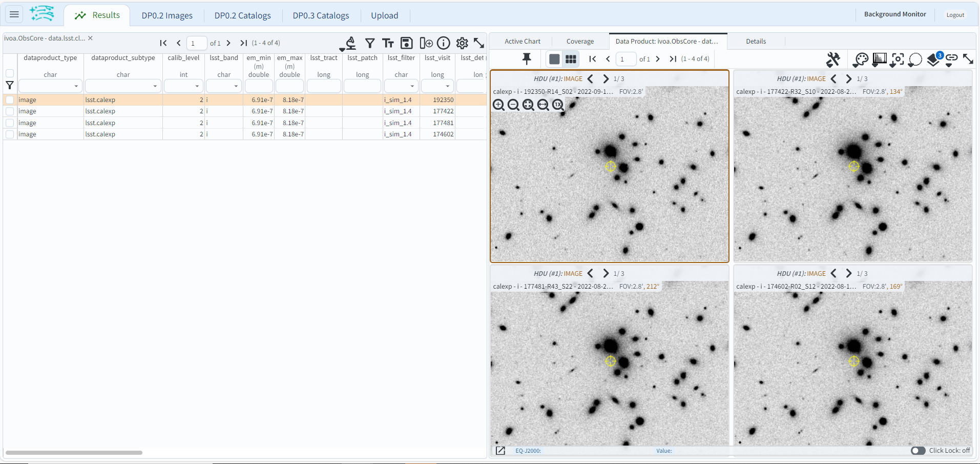Open the hamburger menu
Image resolution: width=980 pixels, height=464 pixels.
coord(14,14)
